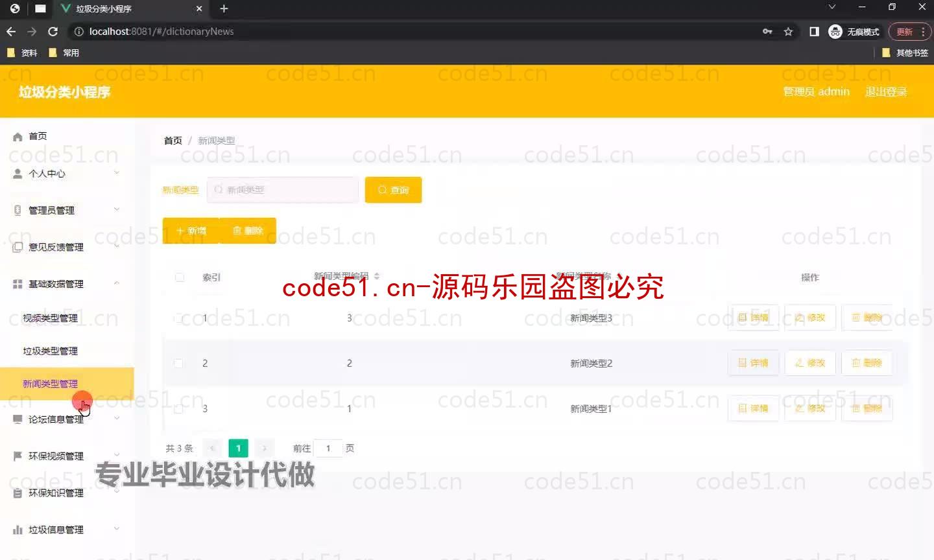Open the 常用 bookmark folder
The image size is (934, 560).
pos(64,52)
